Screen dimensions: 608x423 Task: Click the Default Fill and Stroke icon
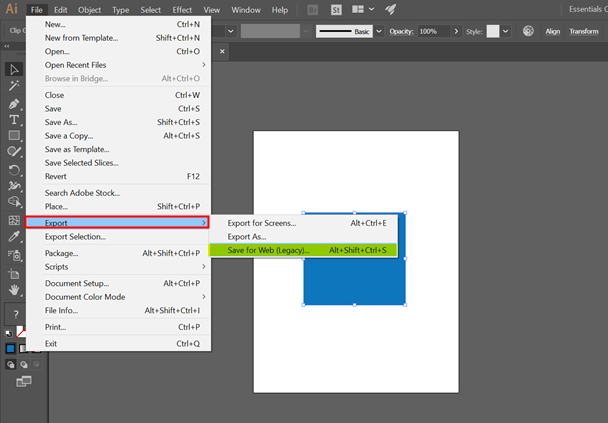(8, 333)
